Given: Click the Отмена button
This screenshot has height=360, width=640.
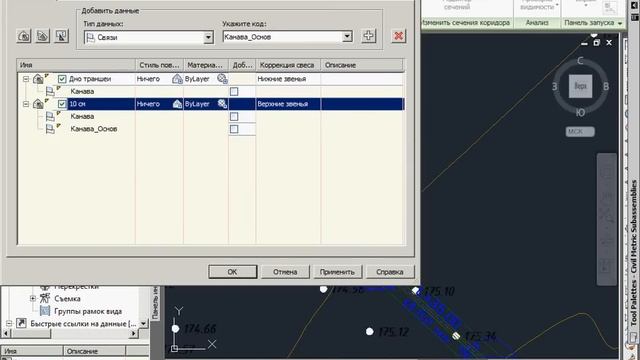Looking at the screenshot, I should 285,272.
